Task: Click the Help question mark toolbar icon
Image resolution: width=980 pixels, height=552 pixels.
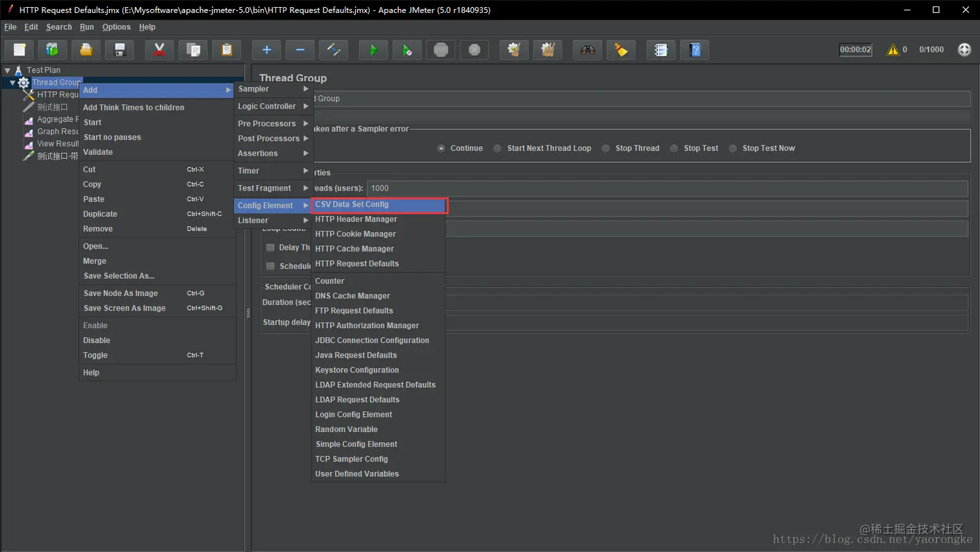Action: tap(695, 50)
